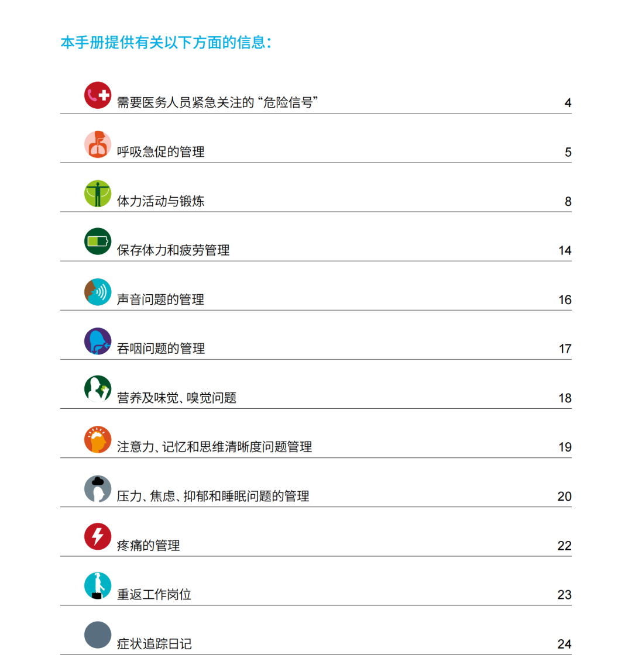Click the green nutrition eating icon
This screenshot has height=672, width=632.
[97, 389]
